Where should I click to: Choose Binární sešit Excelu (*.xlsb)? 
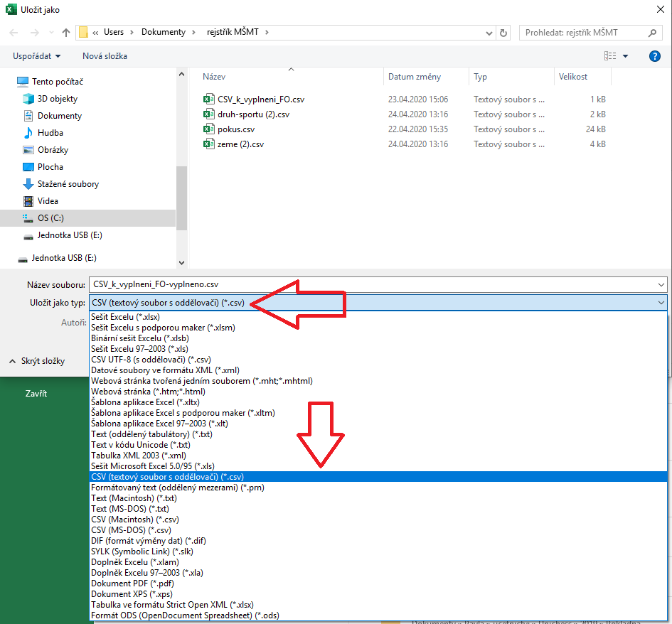tap(378, 338)
